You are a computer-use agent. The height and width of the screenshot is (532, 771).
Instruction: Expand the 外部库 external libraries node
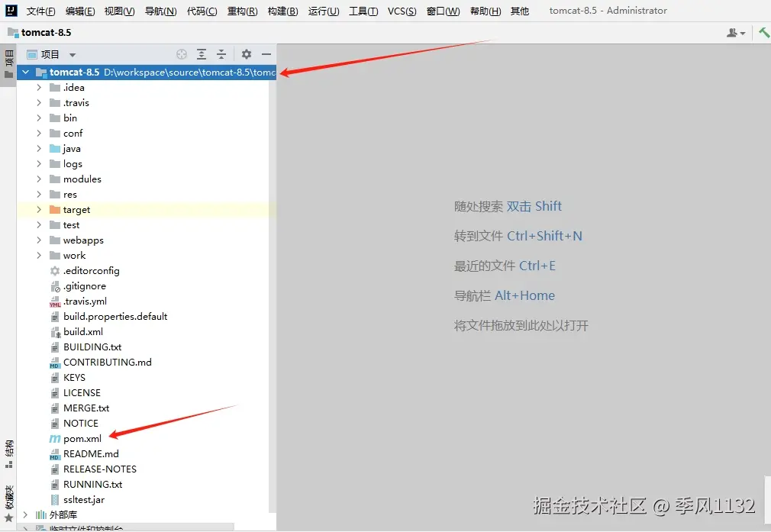tap(25, 514)
